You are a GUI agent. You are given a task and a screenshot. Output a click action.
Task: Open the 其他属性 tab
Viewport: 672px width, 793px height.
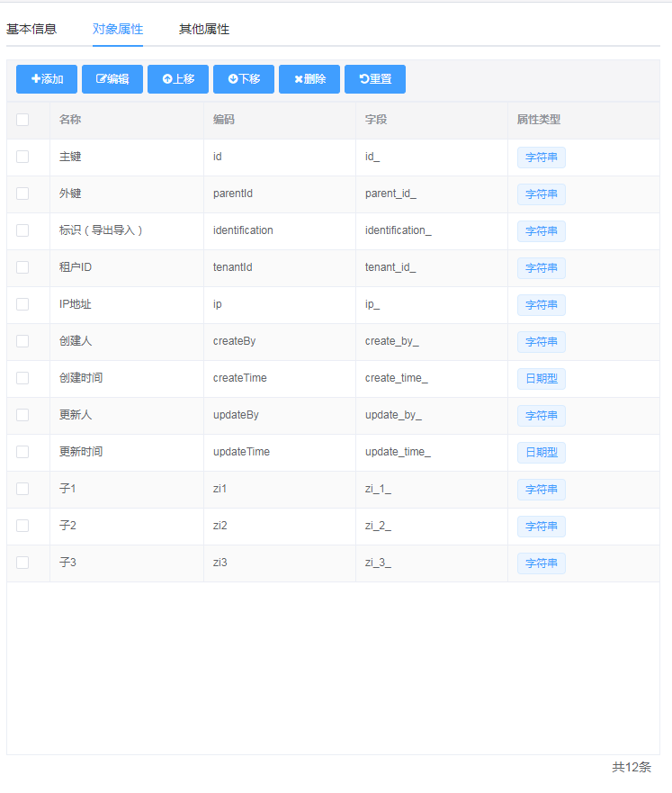coord(204,29)
